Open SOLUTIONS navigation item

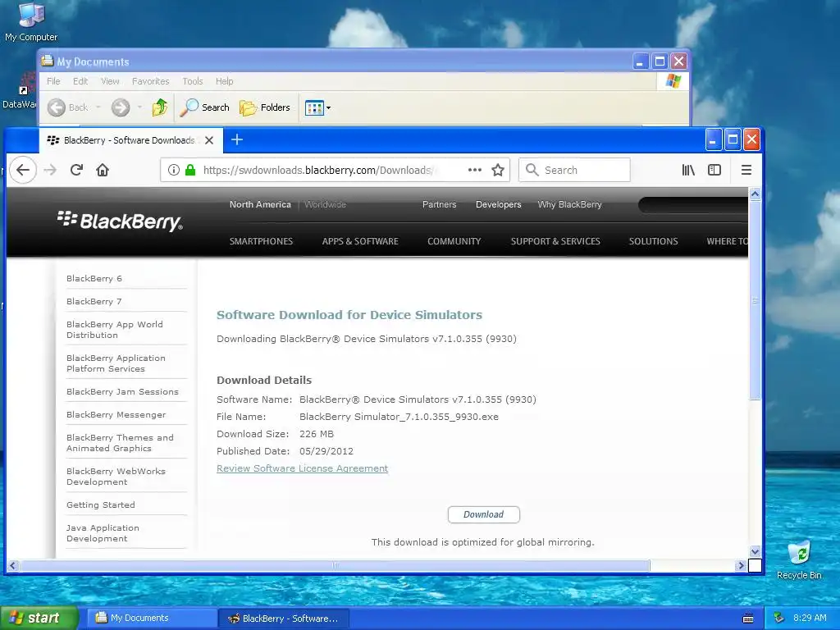tap(653, 241)
